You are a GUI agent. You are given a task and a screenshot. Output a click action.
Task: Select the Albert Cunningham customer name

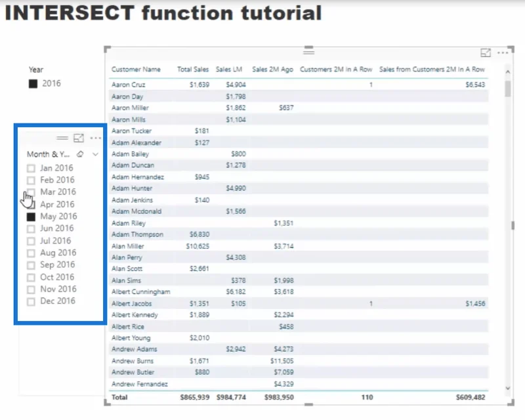[x=140, y=292]
